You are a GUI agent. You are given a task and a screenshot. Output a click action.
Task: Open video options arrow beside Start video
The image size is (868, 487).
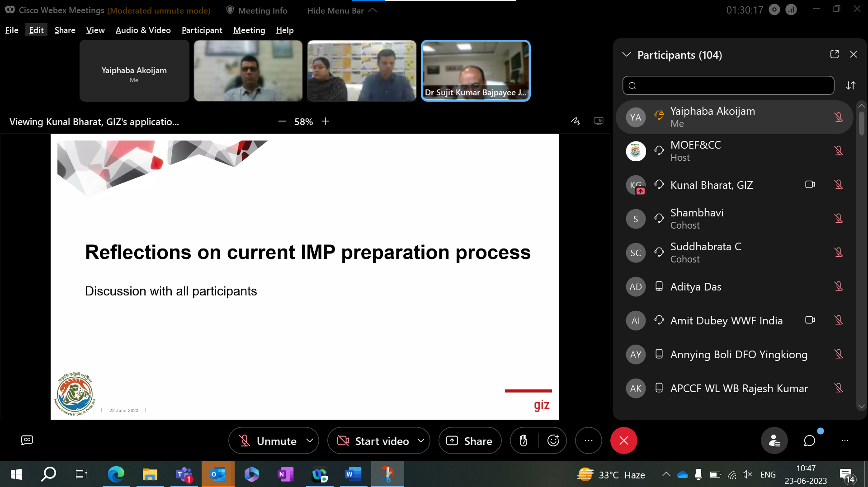pos(421,440)
